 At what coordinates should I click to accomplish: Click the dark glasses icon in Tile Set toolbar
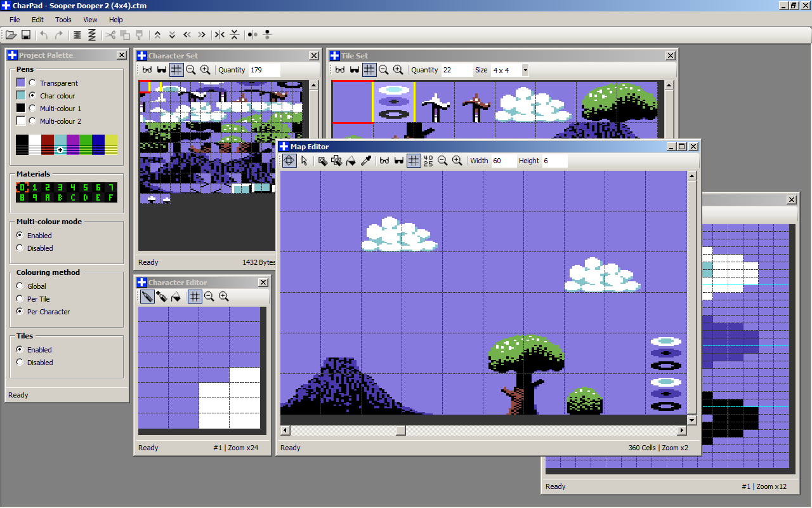tap(354, 70)
